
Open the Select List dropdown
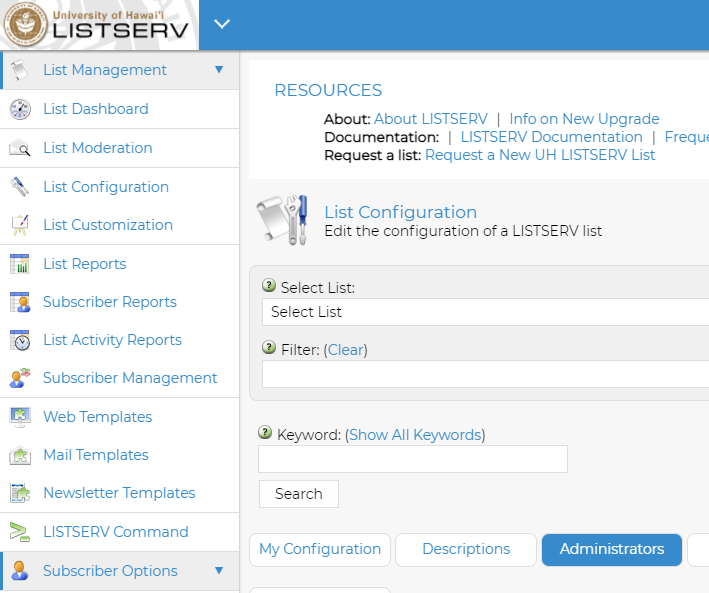[x=485, y=312]
